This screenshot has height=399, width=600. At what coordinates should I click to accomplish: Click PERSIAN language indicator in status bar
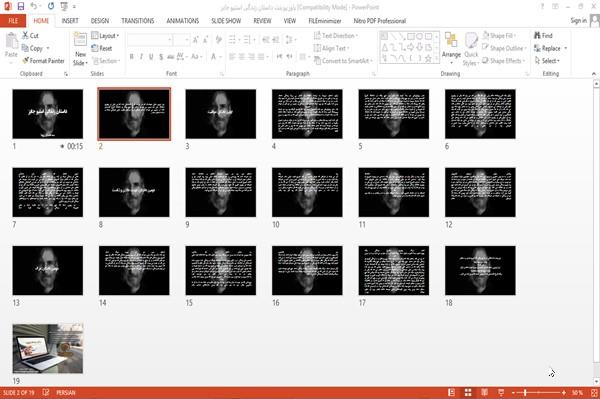pyautogui.click(x=66, y=392)
